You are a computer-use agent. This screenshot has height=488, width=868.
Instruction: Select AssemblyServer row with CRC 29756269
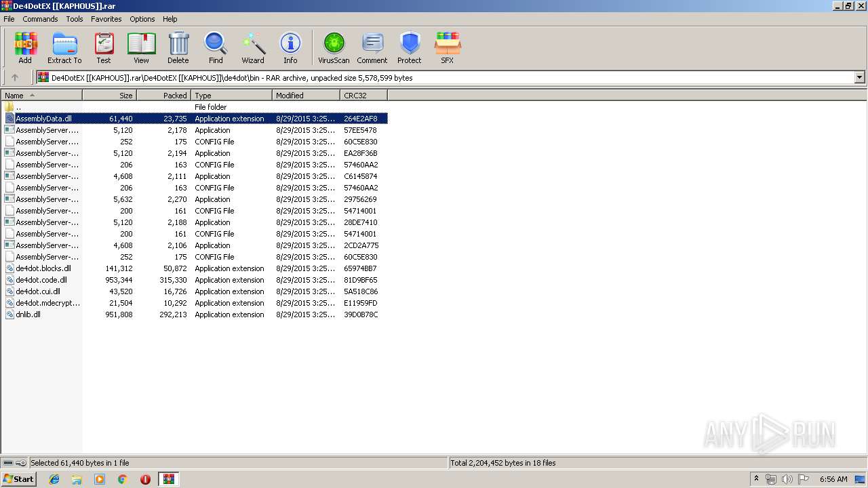click(195, 199)
